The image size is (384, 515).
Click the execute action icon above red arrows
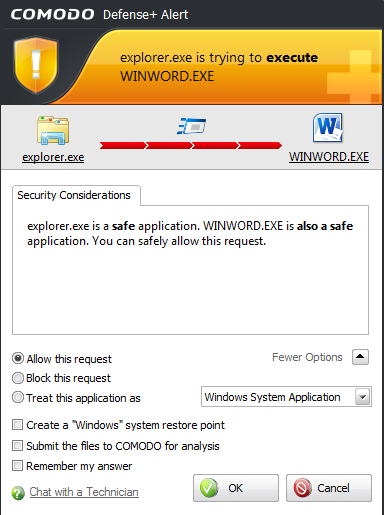point(191,126)
